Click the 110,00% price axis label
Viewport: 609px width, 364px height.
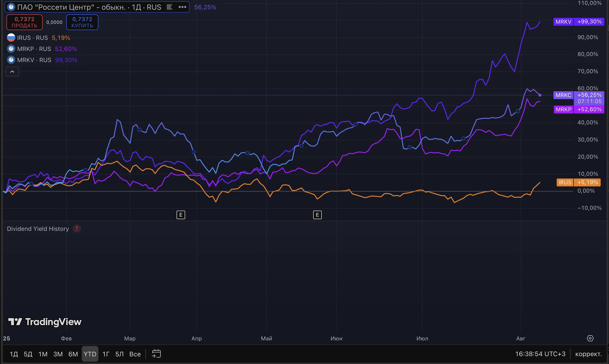(x=589, y=3)
